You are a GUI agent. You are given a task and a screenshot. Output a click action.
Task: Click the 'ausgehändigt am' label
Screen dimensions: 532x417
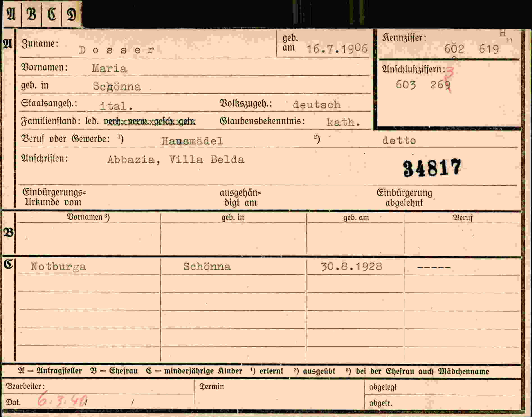click(240, 198)
